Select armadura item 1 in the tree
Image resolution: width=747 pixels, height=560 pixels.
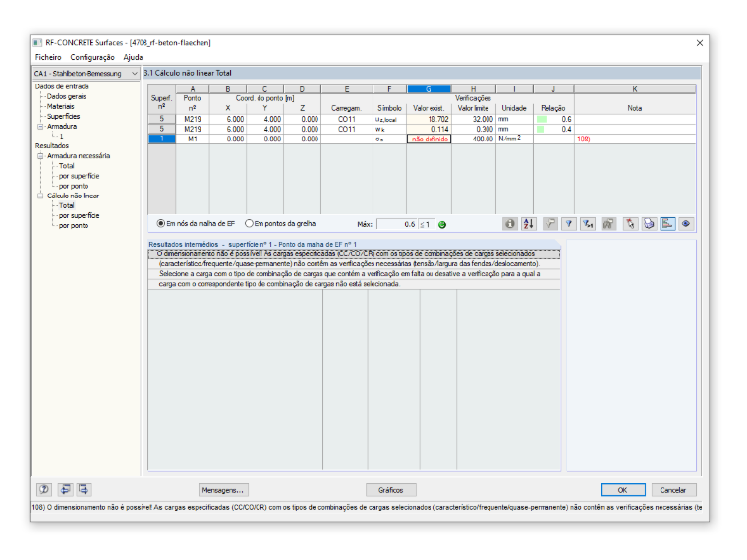click(x=62, y=137)
